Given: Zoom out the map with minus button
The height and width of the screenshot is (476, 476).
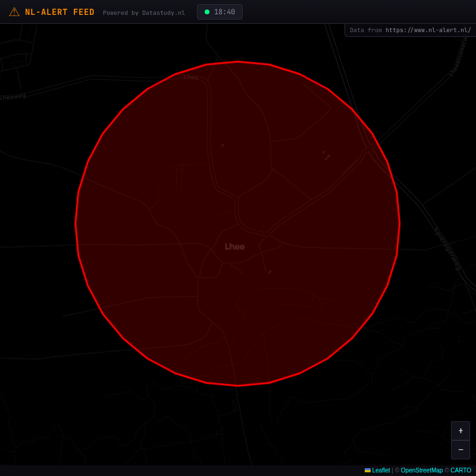Looking at the screenshot, I should (x=461, y=450).
